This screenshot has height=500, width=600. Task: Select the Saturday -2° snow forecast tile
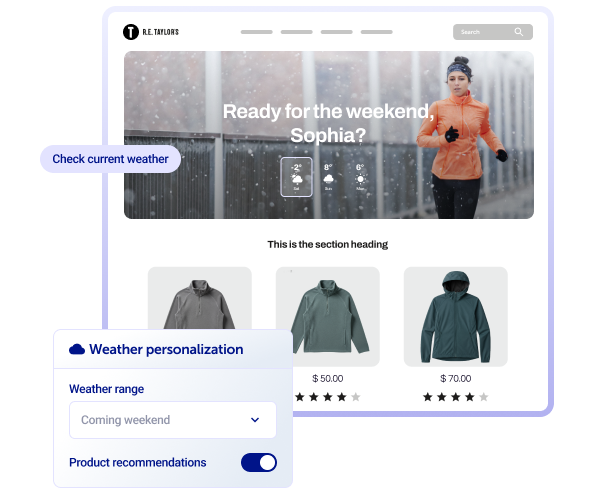pos(297,177)
